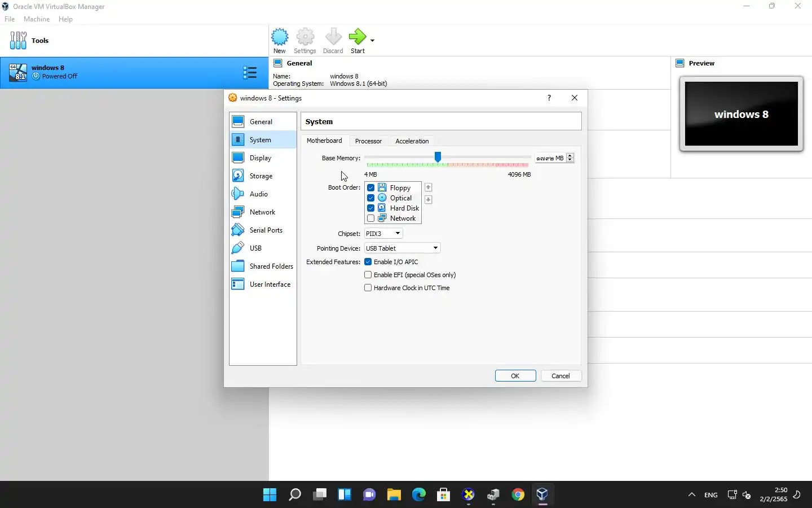Move boot item down with arrow button
Viewport: 812px width, 508px height.
coord(428,200)
